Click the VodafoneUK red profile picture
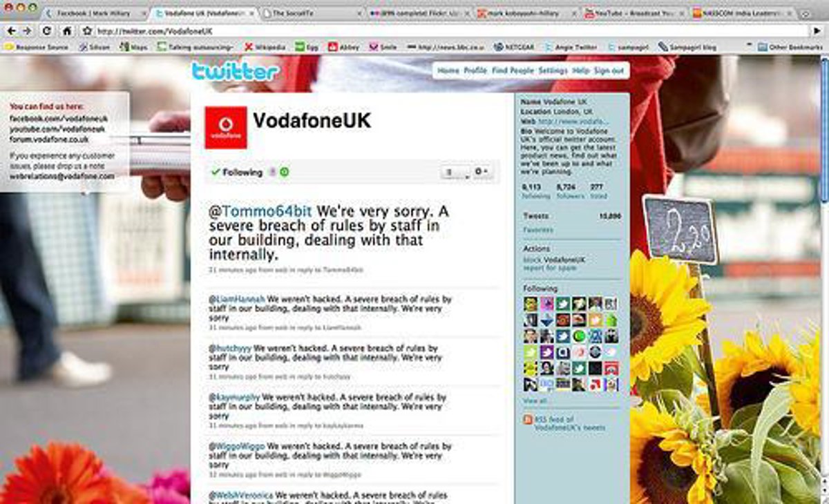The width and height of the screenshot is (829, 504). click(x=225, y=128)
